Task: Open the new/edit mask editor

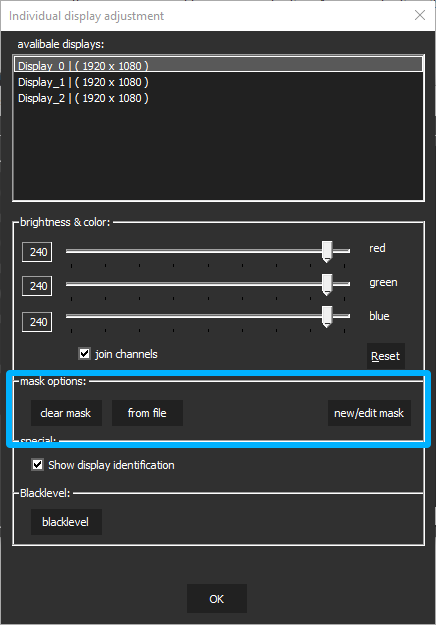Action: (369, 413)
